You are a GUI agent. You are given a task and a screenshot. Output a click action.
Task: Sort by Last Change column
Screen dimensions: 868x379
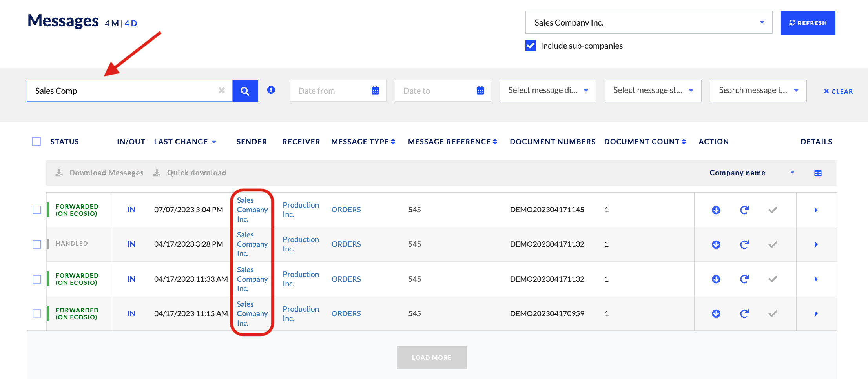tap(185, 142)
